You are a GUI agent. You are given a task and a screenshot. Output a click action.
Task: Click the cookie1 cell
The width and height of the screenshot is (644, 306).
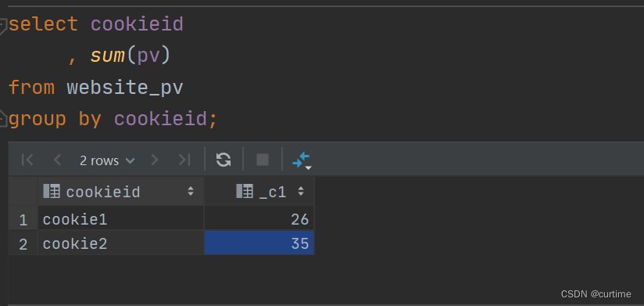click(x=120, y=219)
